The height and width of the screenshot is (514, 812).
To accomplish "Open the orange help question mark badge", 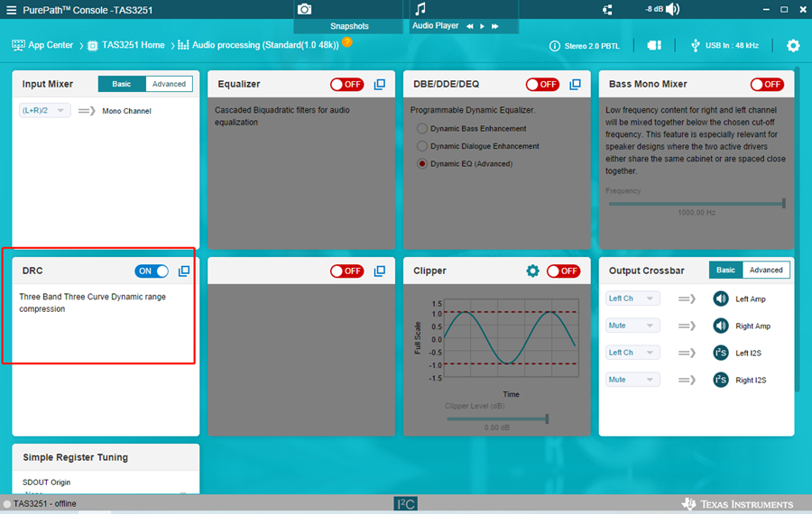I will [347, 41].
